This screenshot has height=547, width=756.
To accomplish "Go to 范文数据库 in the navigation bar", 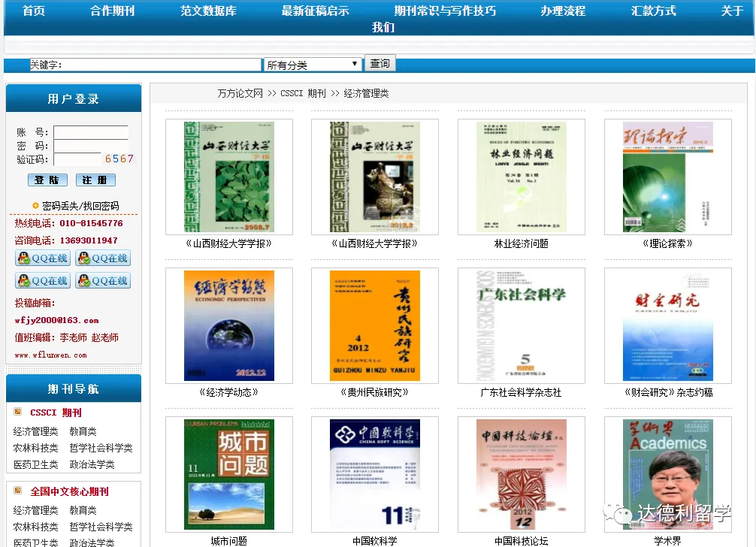I will click(x=208, y=11).
